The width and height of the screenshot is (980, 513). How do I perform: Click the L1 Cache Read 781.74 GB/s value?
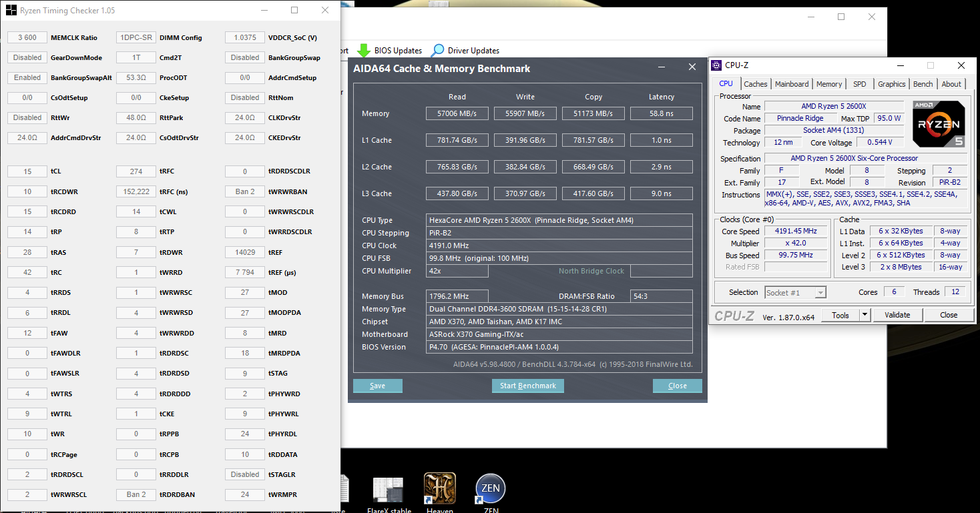[457, 140]
